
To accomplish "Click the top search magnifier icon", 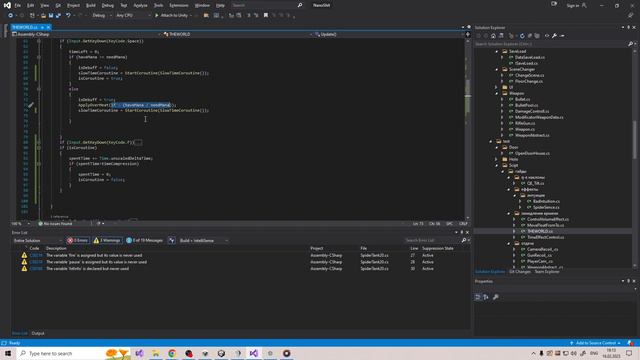I will coord(300,5).
